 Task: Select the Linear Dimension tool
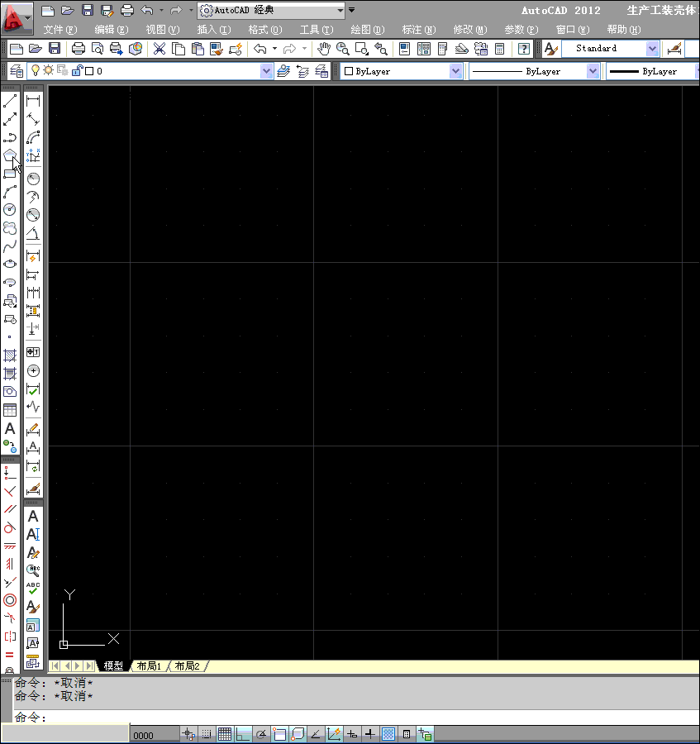33,101
